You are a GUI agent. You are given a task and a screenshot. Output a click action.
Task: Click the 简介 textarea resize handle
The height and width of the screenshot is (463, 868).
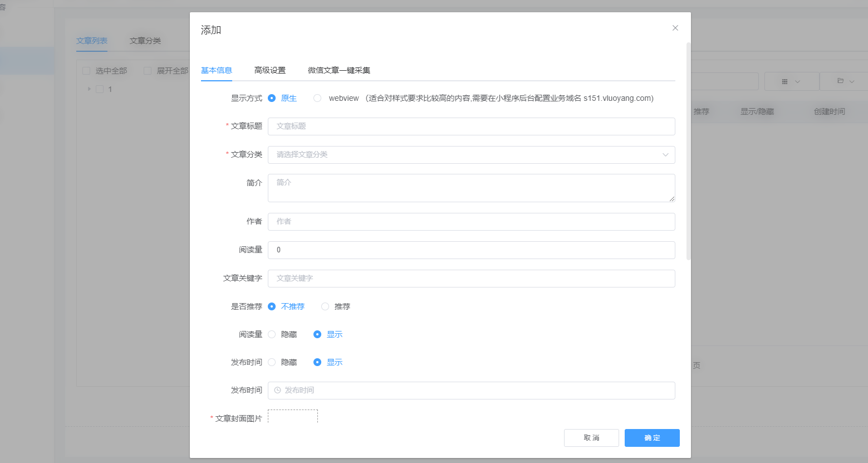[x=672, y=199]
